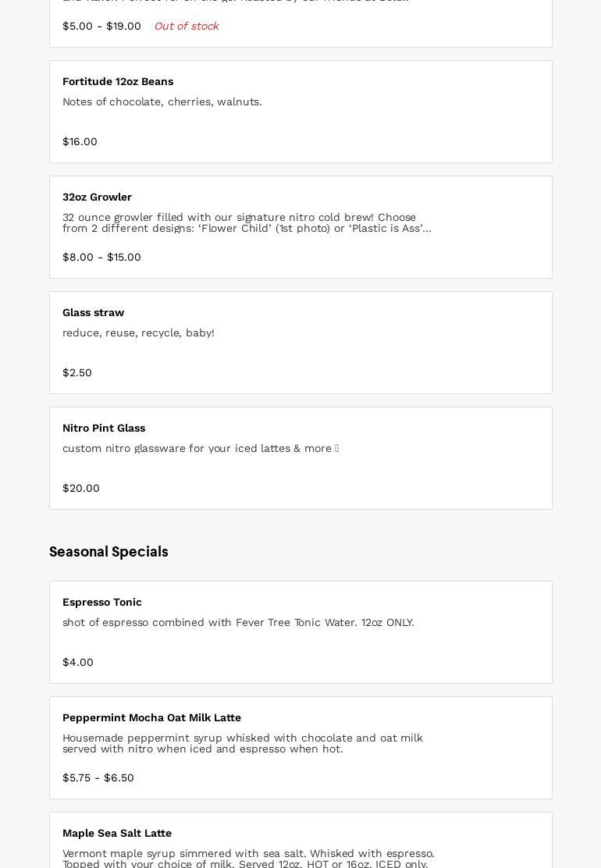This screenshot has width=601, height=868.
Task: Select the Glass straw product name
Action: pos(93,312)
